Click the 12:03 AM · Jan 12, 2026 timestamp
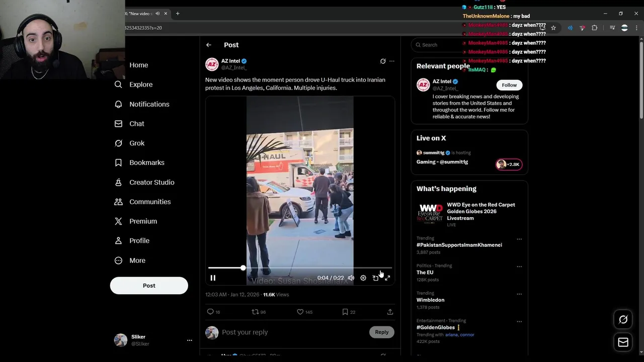This screenshot has height=362, width=644. [x=232, y=295]
